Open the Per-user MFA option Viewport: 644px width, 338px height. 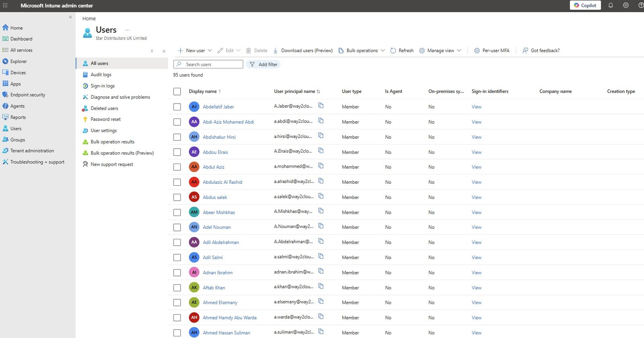tap(491, 50)
